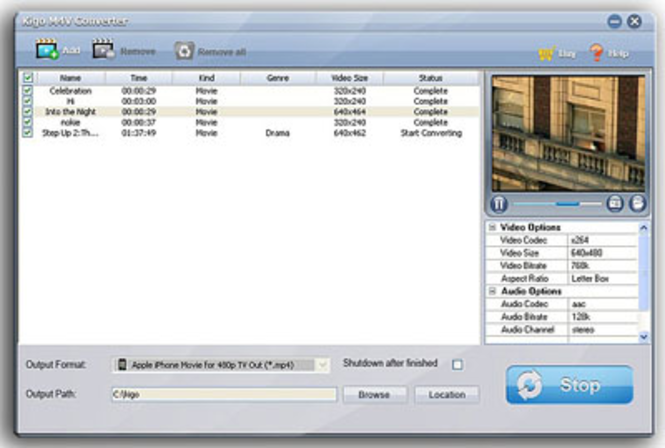The image size is (665, 448).
Task: Sort list by Name column header
Action: [x=70, y=78]
